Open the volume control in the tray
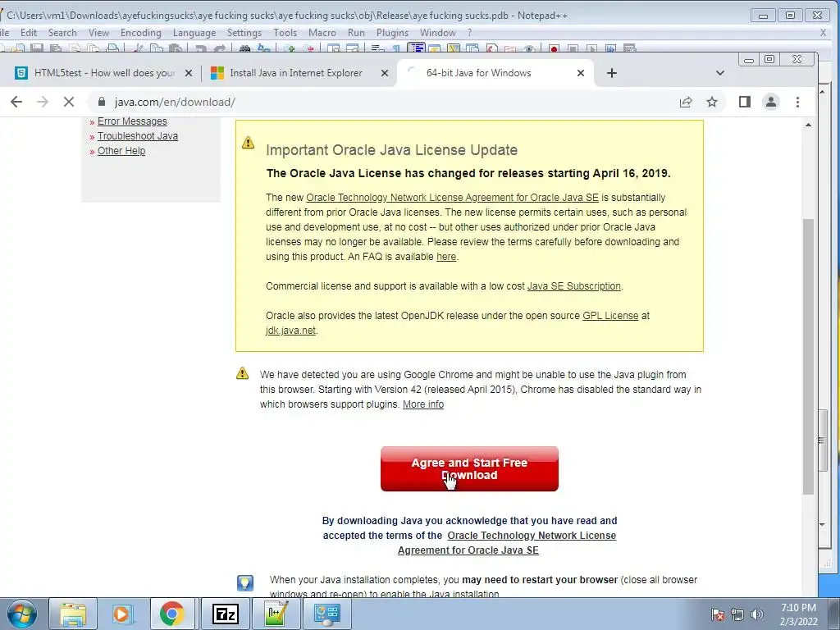This screenshot has height=630, width=840. click(x=757, y=614)
